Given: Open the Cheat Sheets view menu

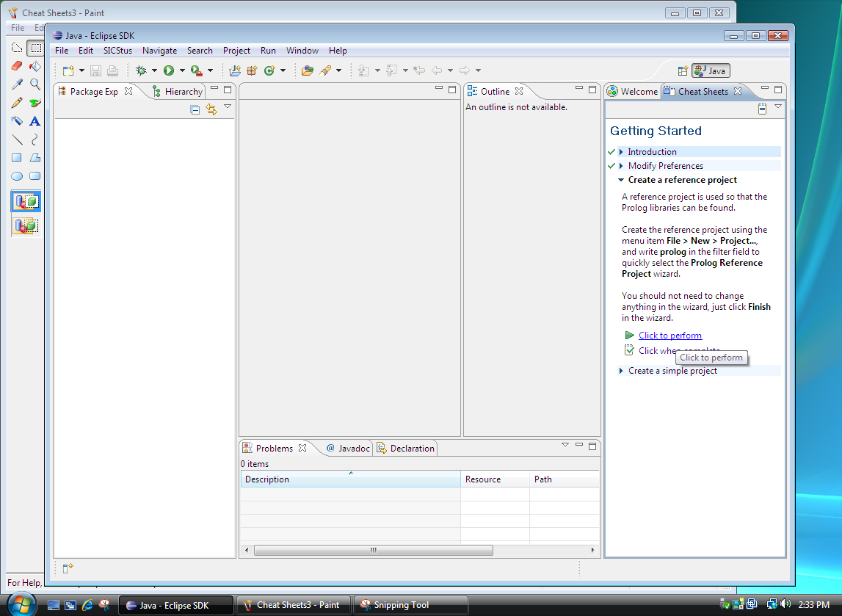Looking at the screenshot, I should [x=778, y=106].
